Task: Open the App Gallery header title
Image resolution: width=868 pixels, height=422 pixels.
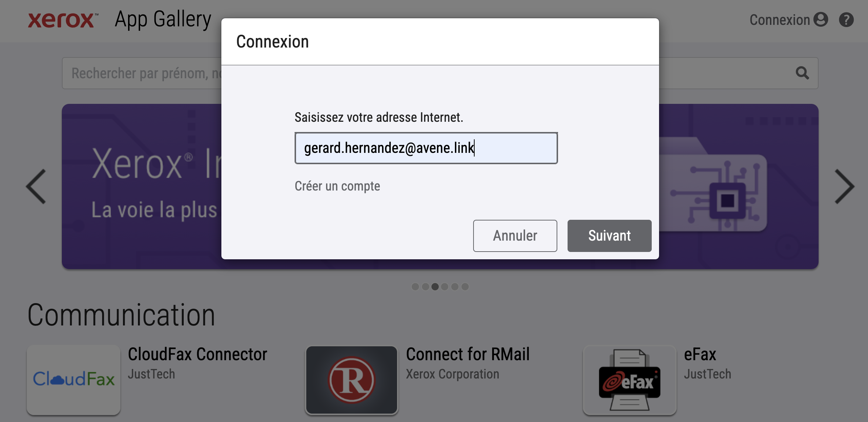Action: [163, 20]
